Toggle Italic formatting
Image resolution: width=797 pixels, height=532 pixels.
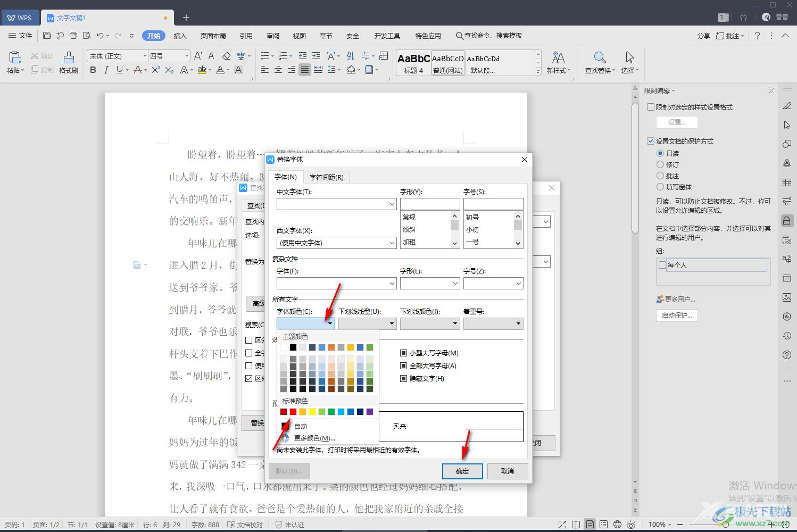(106, 70)
